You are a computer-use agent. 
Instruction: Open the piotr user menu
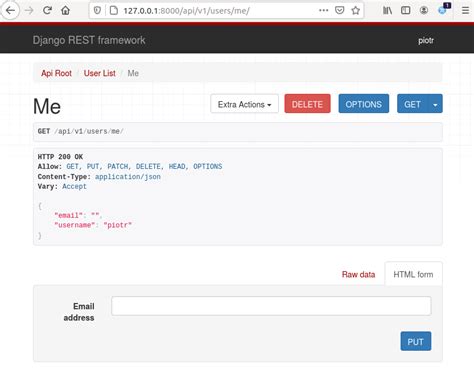click(x=426, y=40)
